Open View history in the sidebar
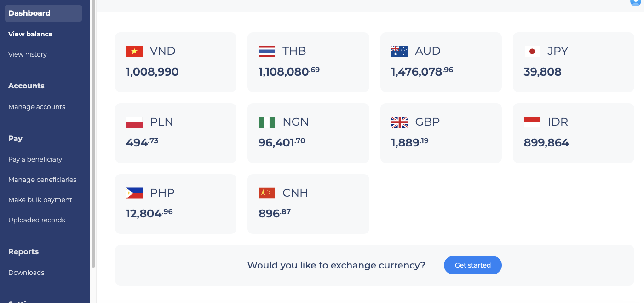Image resolution: width=644 pixels, height=303 pixels. tap(28, 54)
